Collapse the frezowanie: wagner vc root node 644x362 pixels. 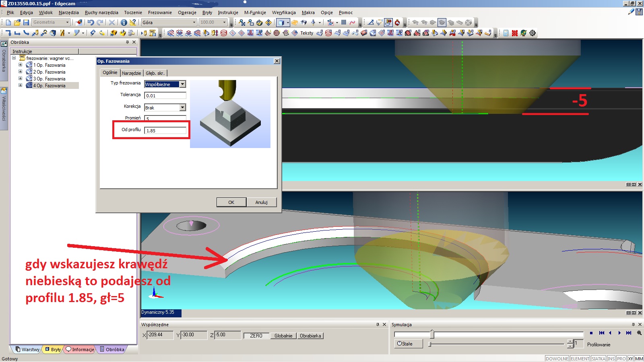[x=14, y=58]
